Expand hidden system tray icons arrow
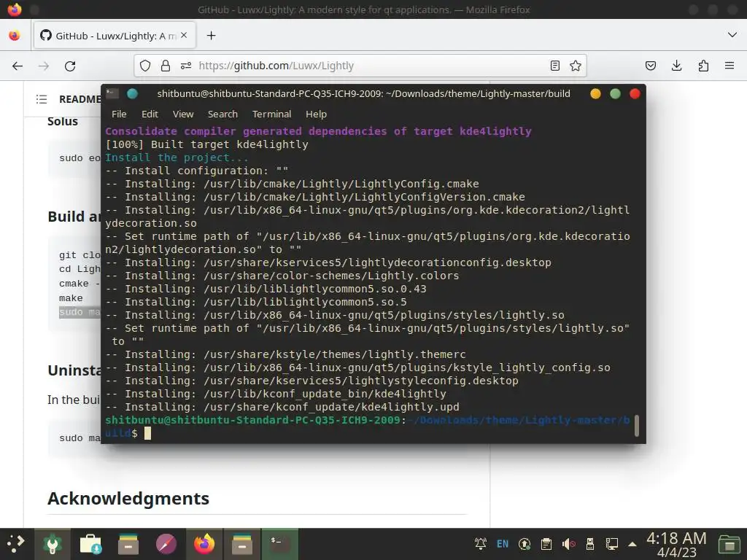747x560 pixels. coord(632,544)
